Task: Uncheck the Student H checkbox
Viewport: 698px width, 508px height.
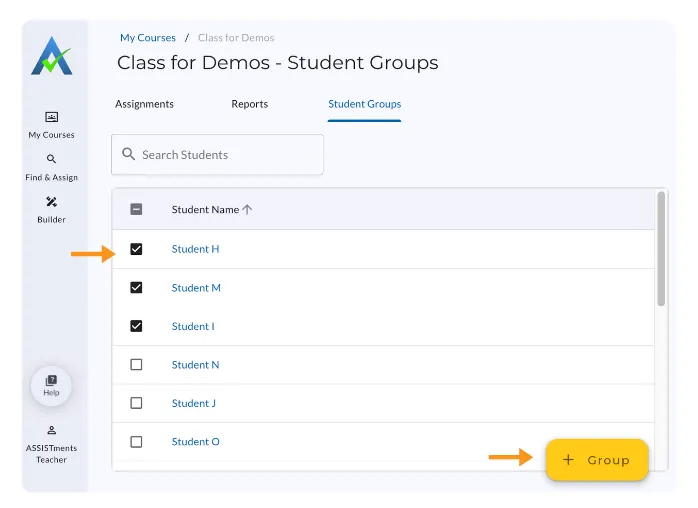Action: click(136, 249)
